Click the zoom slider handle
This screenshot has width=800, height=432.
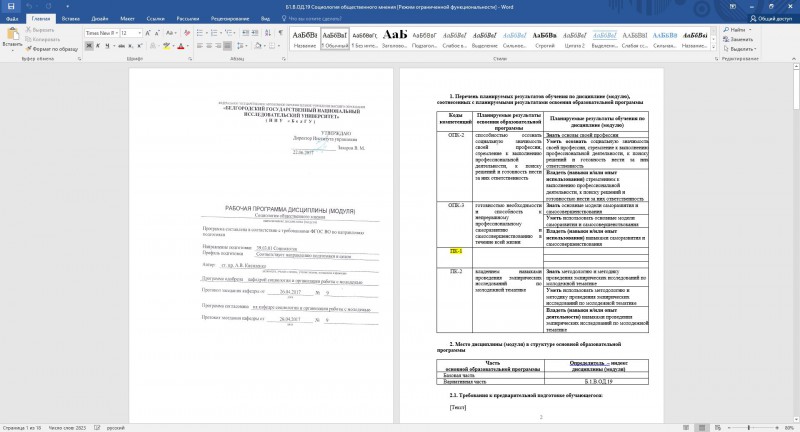coord(749,428)
